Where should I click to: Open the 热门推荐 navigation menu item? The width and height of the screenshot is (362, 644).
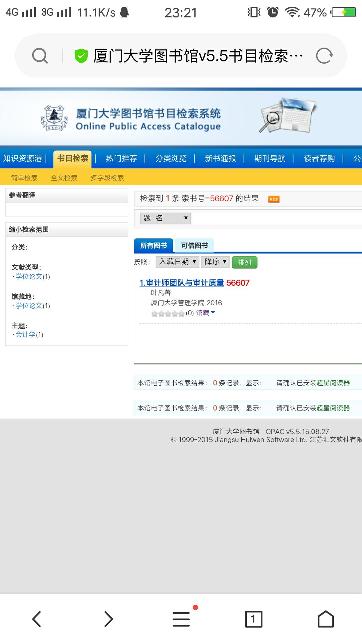121,158
